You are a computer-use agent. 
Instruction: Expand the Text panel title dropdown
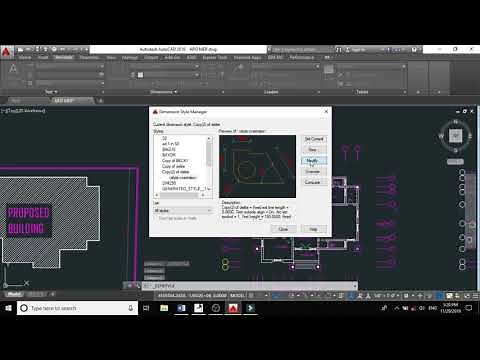51,92
